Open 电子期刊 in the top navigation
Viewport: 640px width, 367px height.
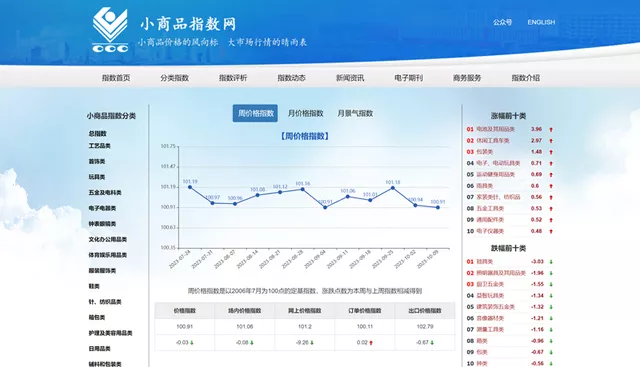pyautogui.click(x=409, y=78)
